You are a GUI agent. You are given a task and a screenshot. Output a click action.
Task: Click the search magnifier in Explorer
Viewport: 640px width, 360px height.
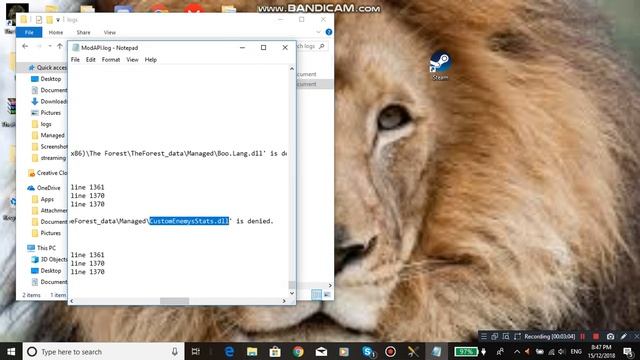pos(322,46)
